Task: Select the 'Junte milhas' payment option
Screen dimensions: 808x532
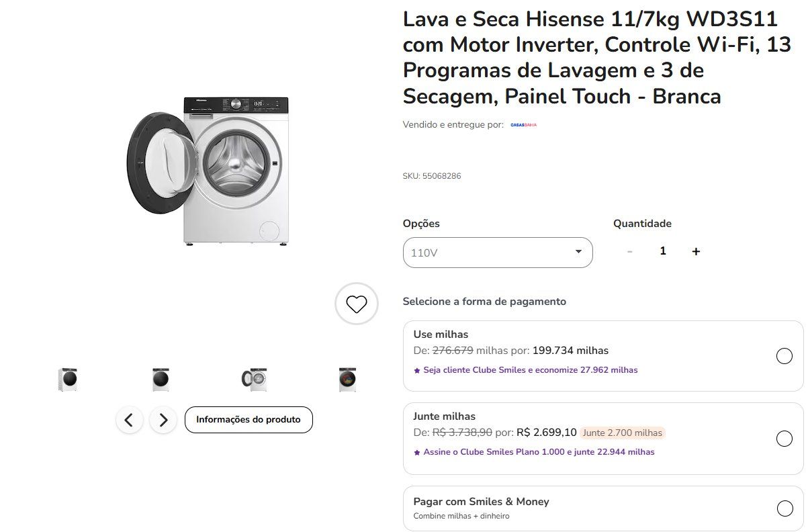Action: (784, 439)
